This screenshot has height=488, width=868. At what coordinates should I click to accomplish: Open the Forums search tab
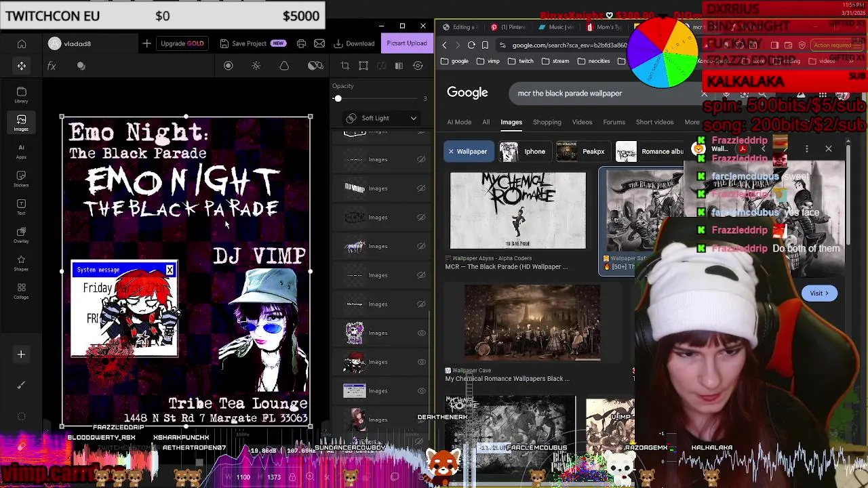[x=614, y=122]
